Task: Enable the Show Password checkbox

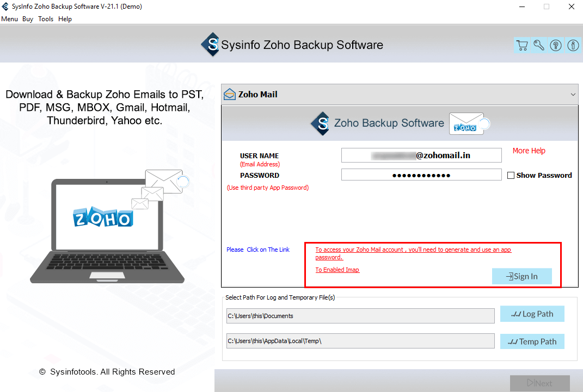Action: 511,175
